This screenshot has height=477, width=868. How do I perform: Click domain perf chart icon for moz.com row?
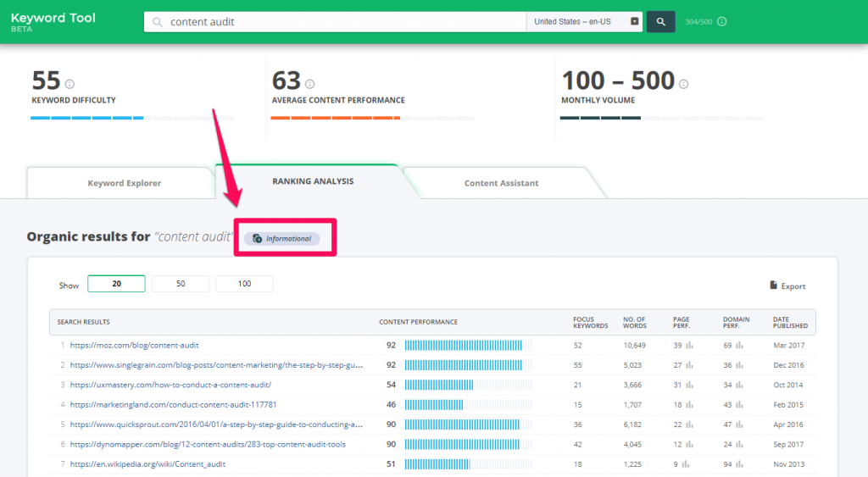pyautogui.click(x=739, y=346)
